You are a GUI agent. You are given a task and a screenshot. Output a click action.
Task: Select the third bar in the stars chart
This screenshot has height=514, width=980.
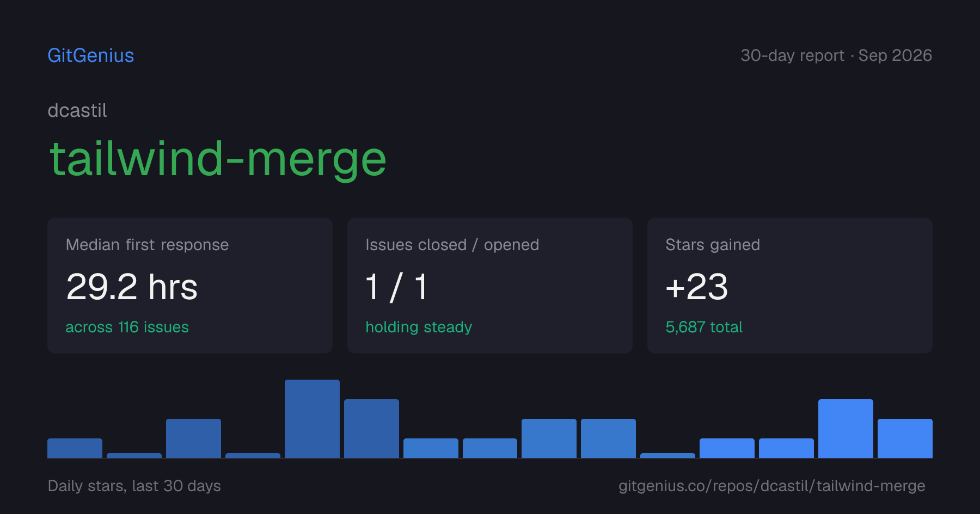pos(193,438)
